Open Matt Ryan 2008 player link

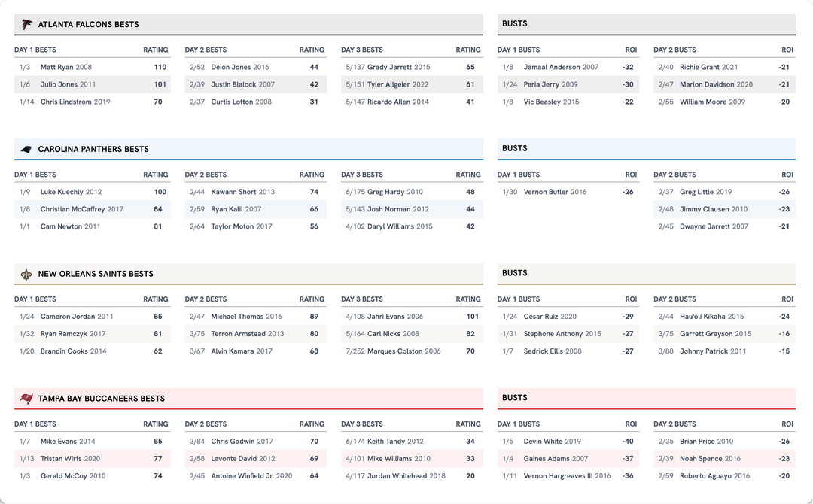click(66, 68)
